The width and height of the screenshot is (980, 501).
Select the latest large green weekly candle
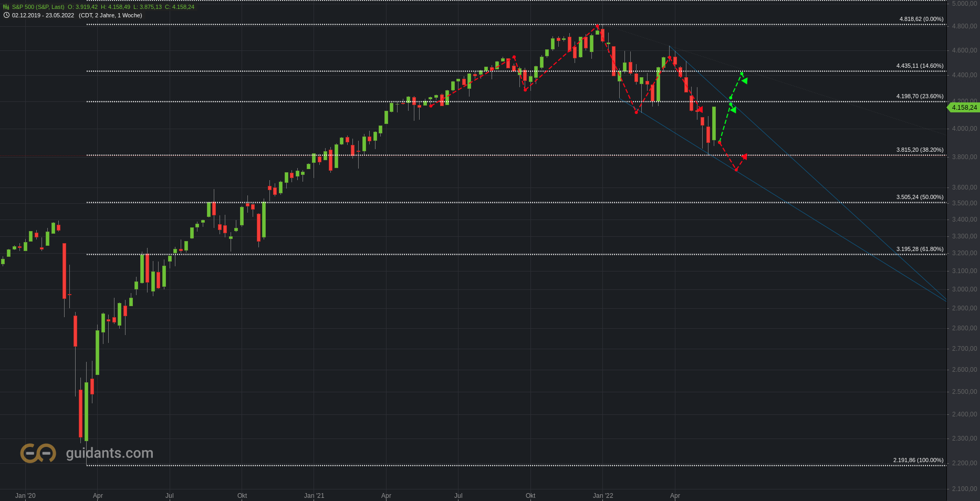coord(714,123)
